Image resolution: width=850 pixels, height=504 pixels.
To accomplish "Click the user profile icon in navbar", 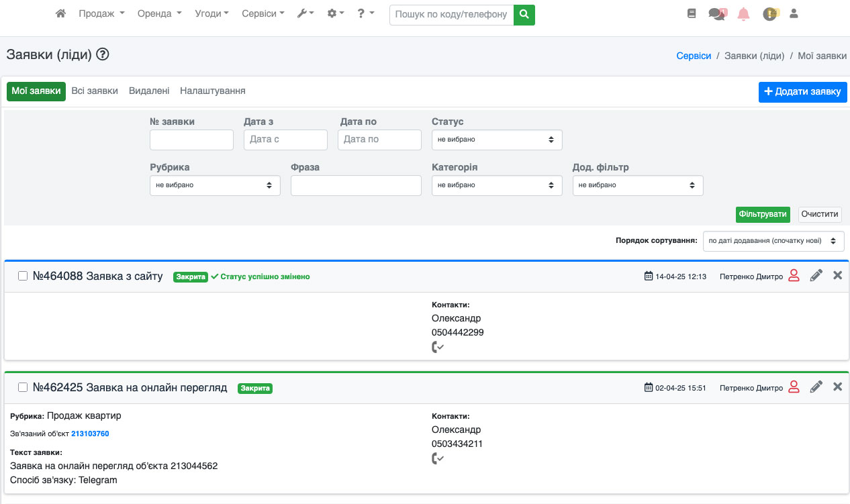I will click(794, 13).
